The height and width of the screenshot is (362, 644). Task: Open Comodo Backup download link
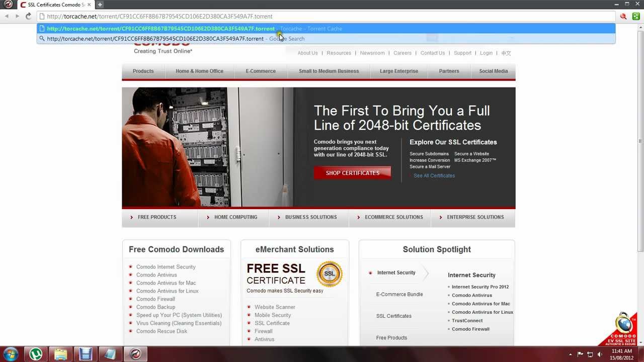tap(155, 307)
